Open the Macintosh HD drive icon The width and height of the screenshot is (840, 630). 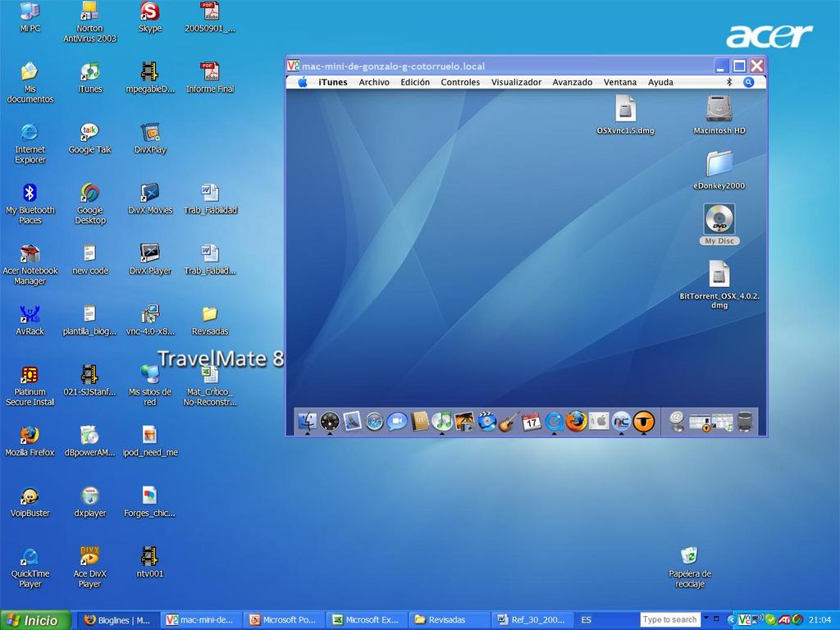(x=719, y=115)
